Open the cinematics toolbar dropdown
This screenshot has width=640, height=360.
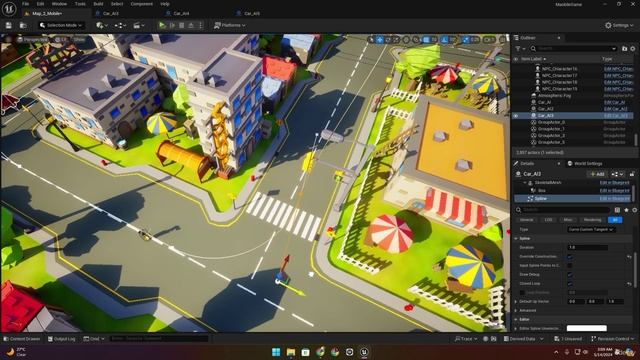point(139,25)
